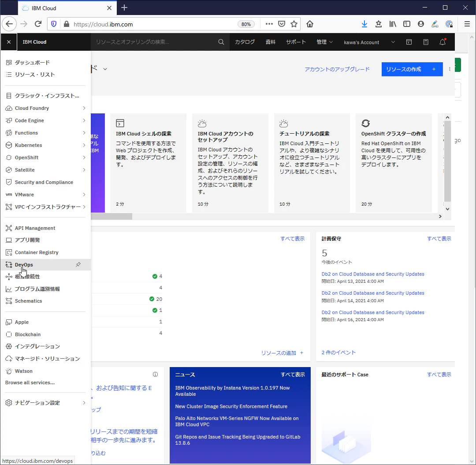The height and width of the screenshot is (465, 476).
Task: Open the OpenShift クラスターの作成 card
Action: pyautogui.click(x=394, y=163)
